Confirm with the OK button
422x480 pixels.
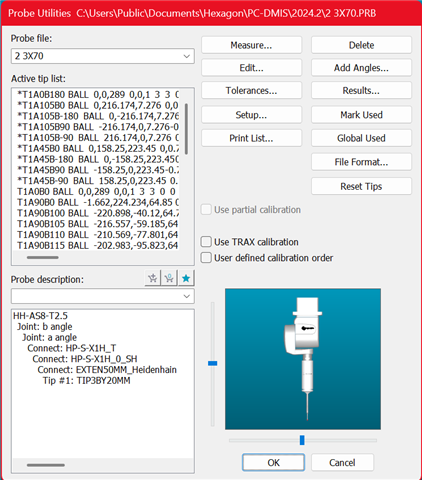pos(273,462)
